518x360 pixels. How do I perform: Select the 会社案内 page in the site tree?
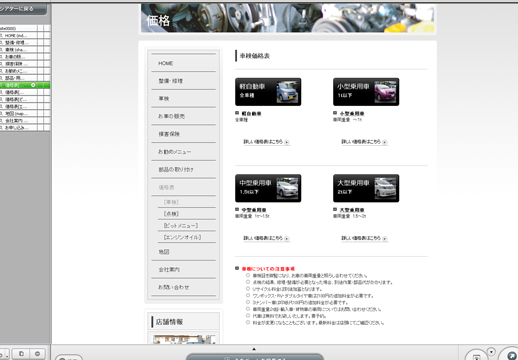19,121
